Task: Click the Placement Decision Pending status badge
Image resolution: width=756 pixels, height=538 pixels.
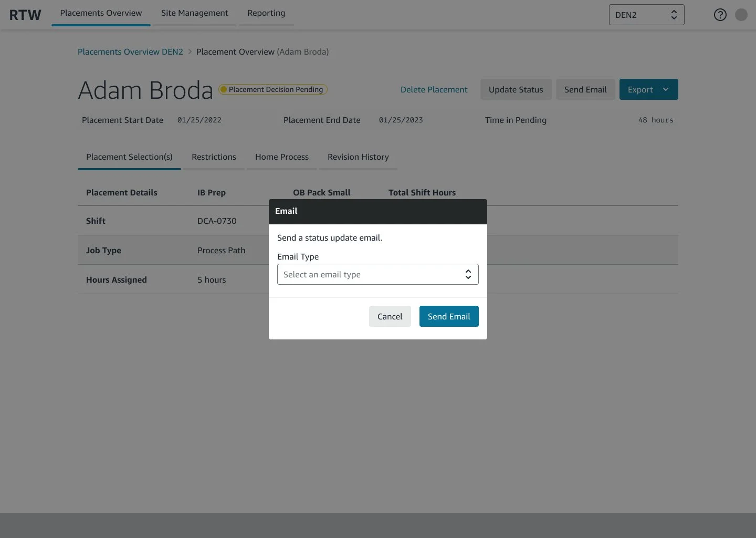Action: point(273,89)
